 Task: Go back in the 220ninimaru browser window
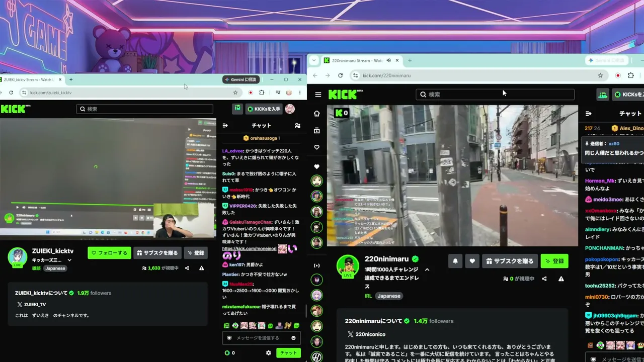315,75
